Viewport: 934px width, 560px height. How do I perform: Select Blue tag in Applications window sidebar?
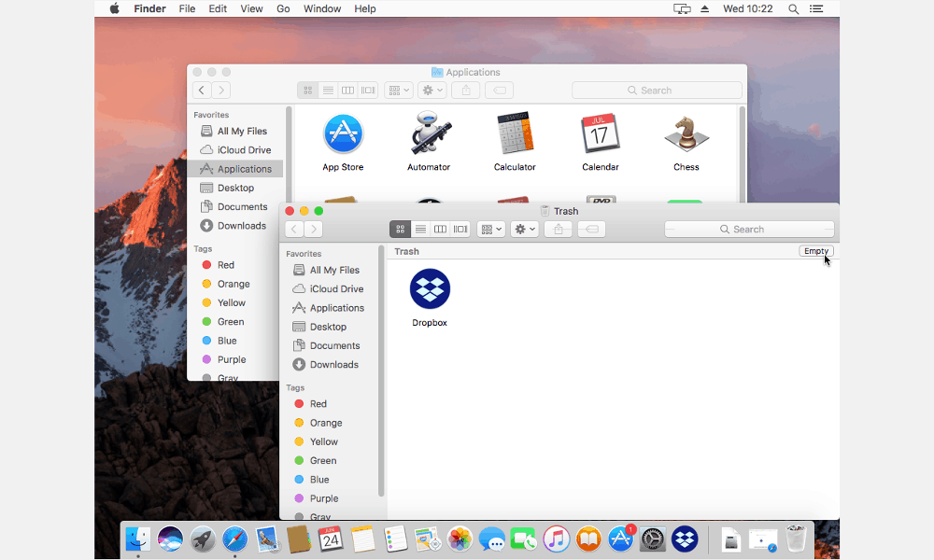[219, 341]
